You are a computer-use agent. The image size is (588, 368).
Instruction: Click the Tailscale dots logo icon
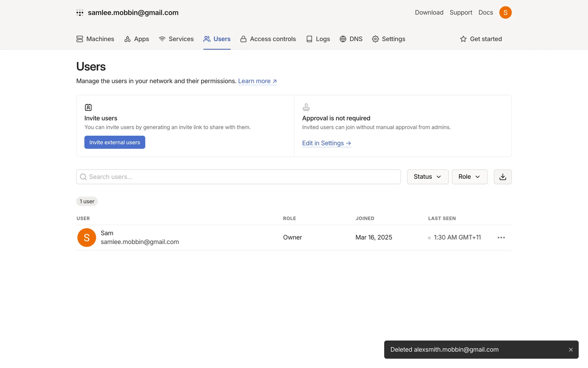80,13
